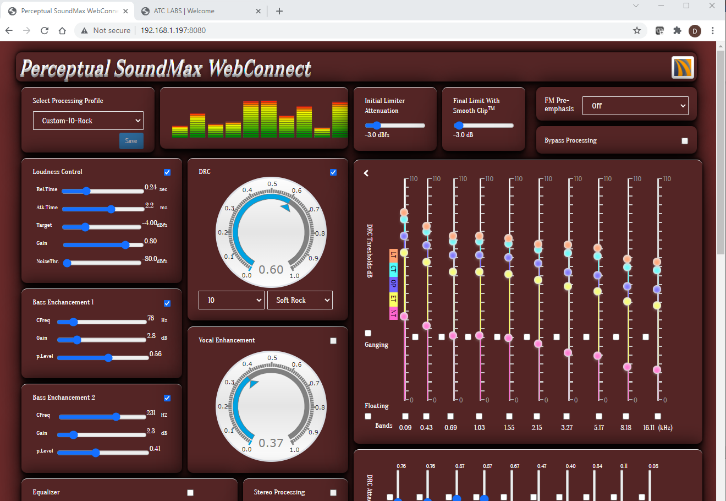Check the Floating master checkbox
Screen dimensions: 726x501
368,416
